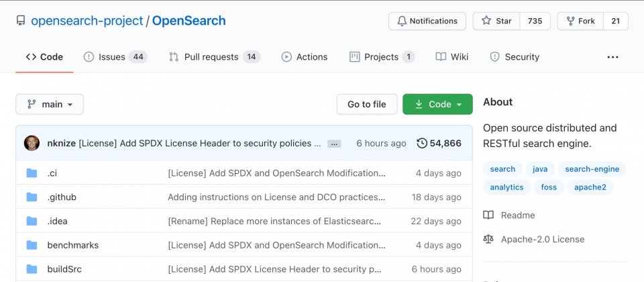Click the folder icon for .ci
Viewport: 644px width, 282px height.
[x=32, y=173]
